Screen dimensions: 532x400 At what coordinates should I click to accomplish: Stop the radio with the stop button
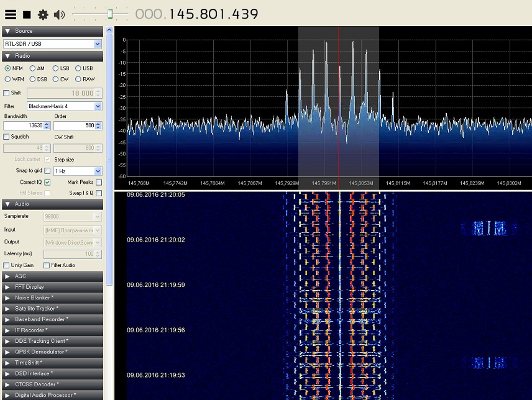click(27, 14)
